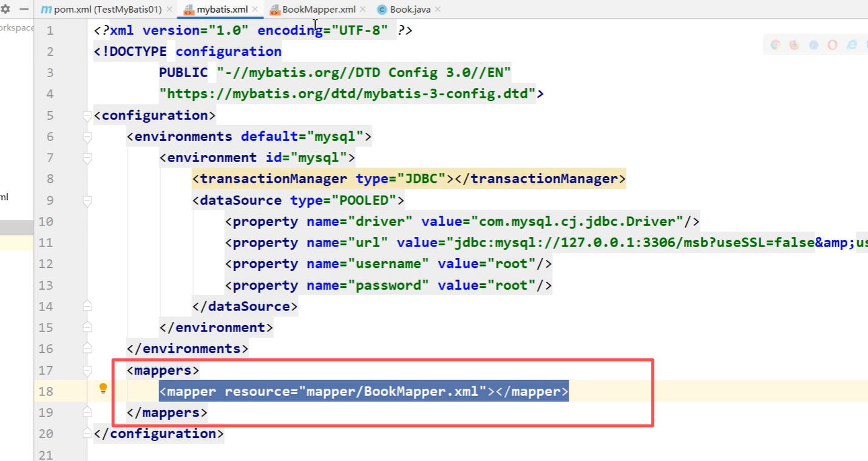This screenshot has height=461, width=868.
Task: Collapse the dataSource block at line 9
Action: click(x=87, y=200)
